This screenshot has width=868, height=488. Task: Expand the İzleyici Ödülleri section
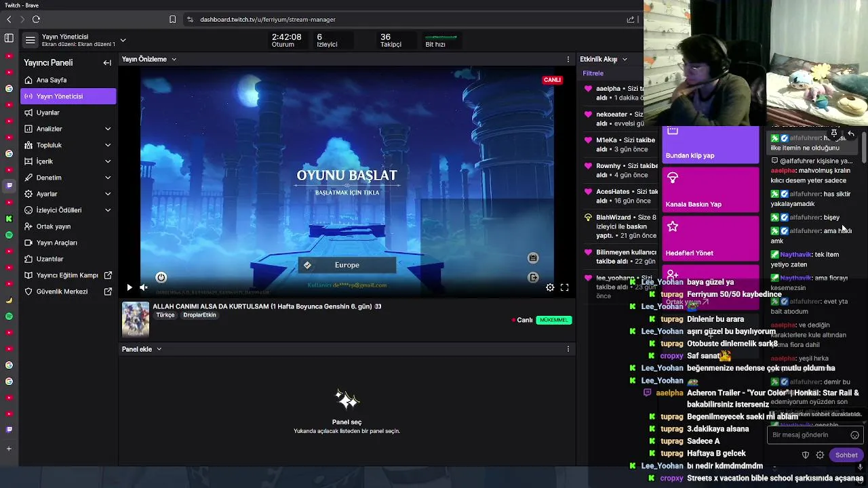[68, 210]
